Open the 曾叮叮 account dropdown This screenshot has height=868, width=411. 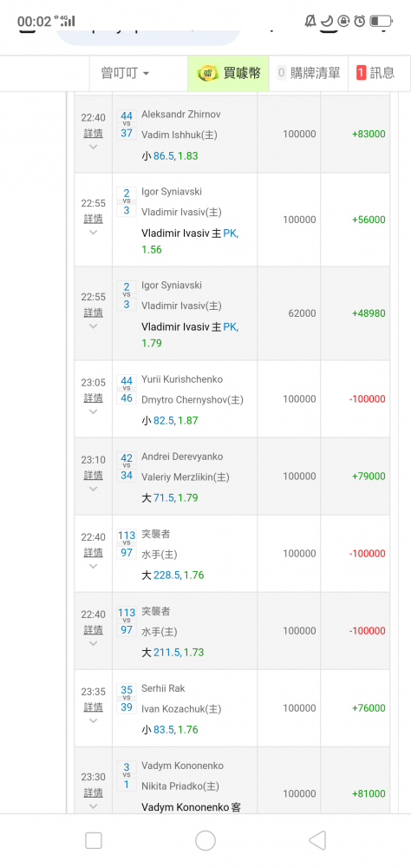pyautogui.click(x=125, y=73)
